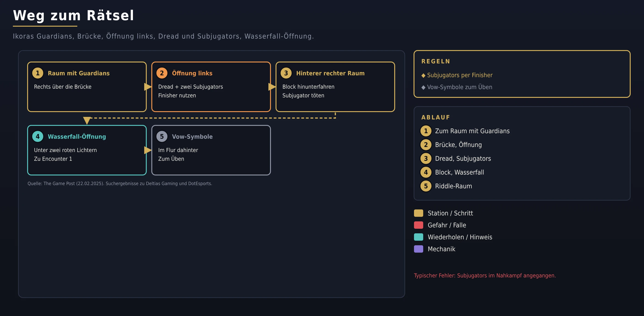Click the downward arrowhead above Wasserfall-Öffnung card
644x316 pixels.
click(87, 121)
